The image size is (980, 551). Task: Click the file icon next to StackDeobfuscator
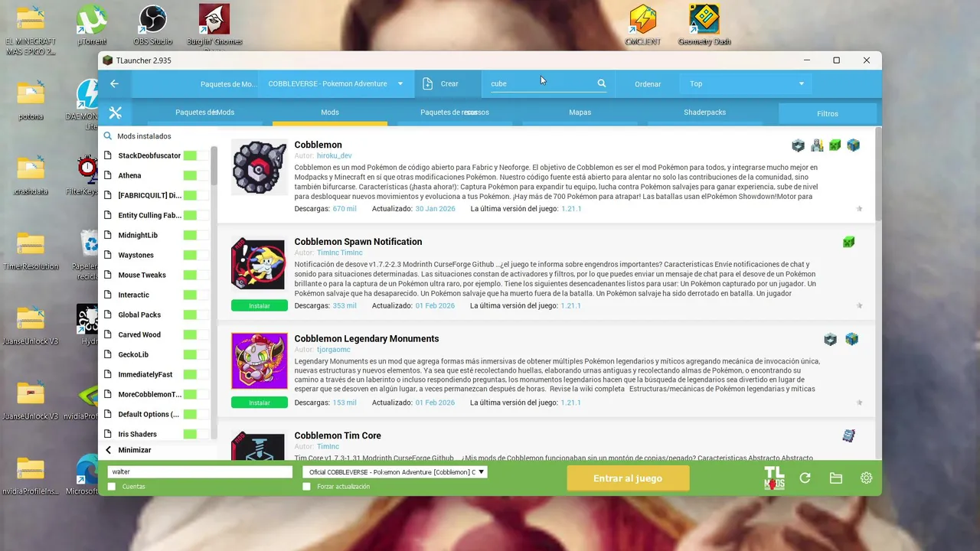pos(108,155)
